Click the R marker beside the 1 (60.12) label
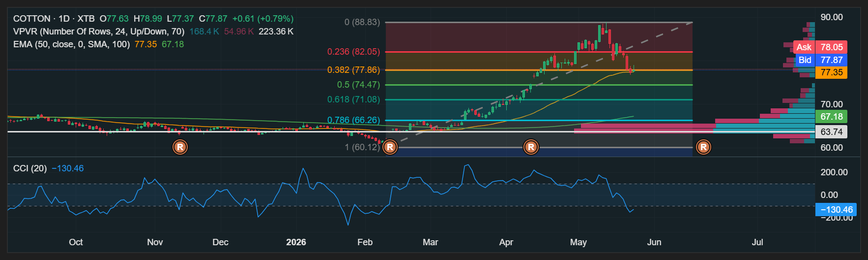This screenshot has width=868, height=260. (x=390, y=147)
